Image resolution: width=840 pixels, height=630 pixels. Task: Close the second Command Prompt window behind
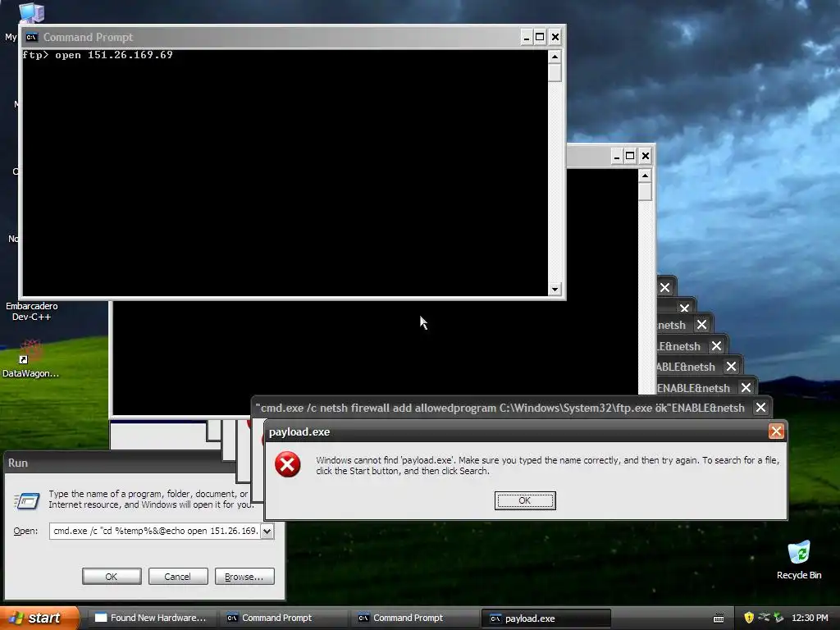[x=645, y=156]
